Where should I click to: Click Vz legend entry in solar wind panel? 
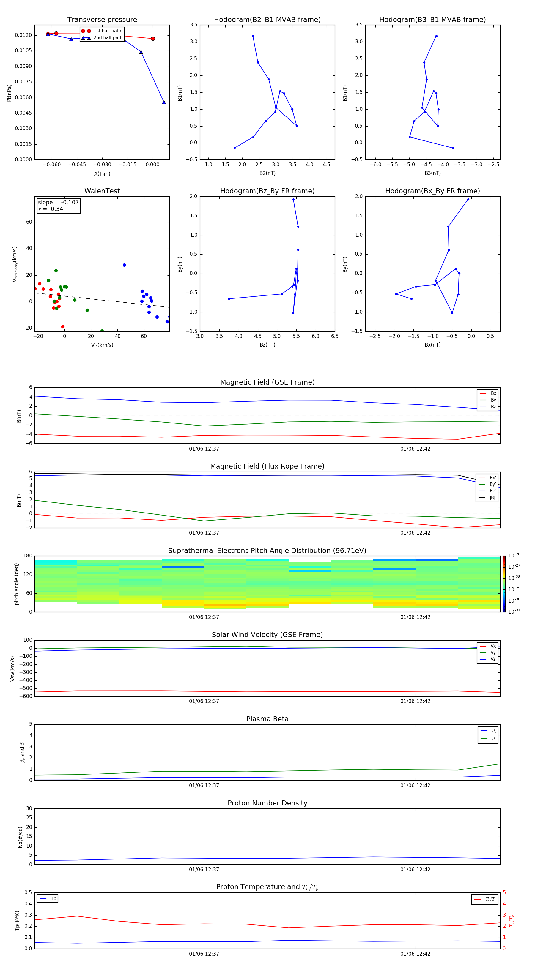[488, 659]
